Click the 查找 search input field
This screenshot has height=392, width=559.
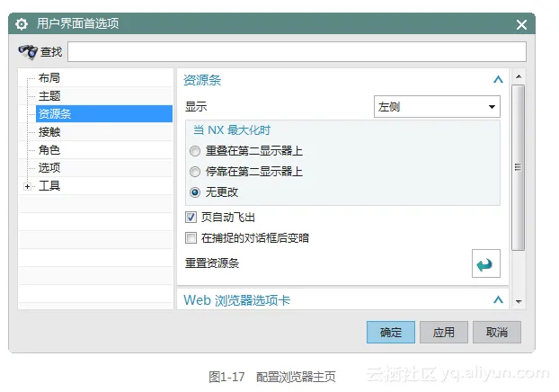pyautogui.click(x=297, y=52)
